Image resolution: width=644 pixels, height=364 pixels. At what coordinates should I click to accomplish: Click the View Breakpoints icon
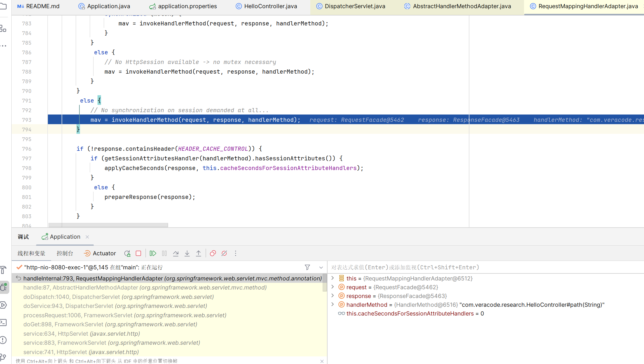[x=213, y=253]
